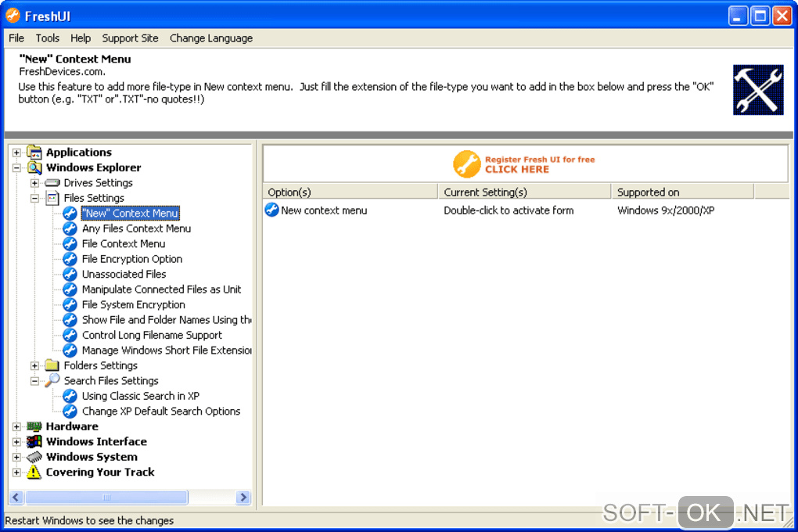Open the Support Site menu item

130,38
